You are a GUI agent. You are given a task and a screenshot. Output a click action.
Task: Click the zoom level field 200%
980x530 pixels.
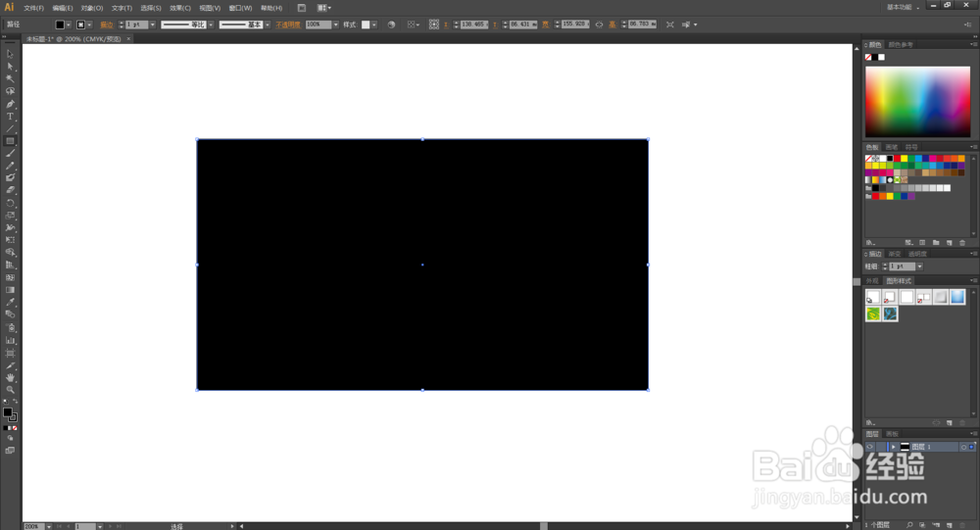pos(34,526)
